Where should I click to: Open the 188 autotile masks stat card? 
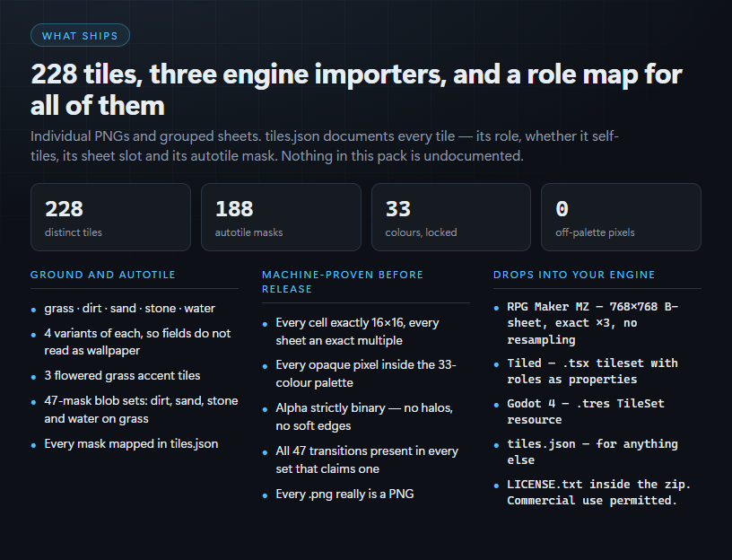tap(281, 217)
